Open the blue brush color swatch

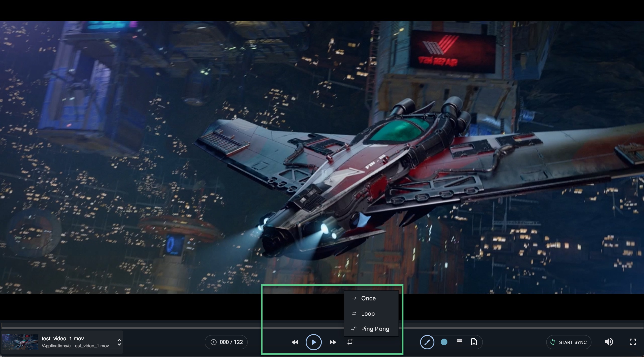tap(444, 342)
